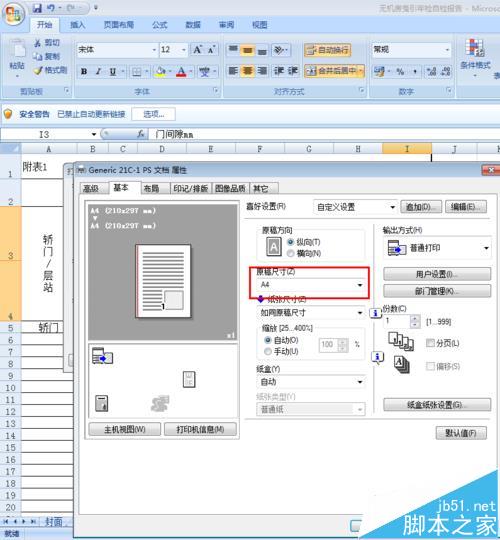Viewport: 500px width, 540px height.
Task: Open the 页面布局 ribbon tab
Action: point(119,25)
